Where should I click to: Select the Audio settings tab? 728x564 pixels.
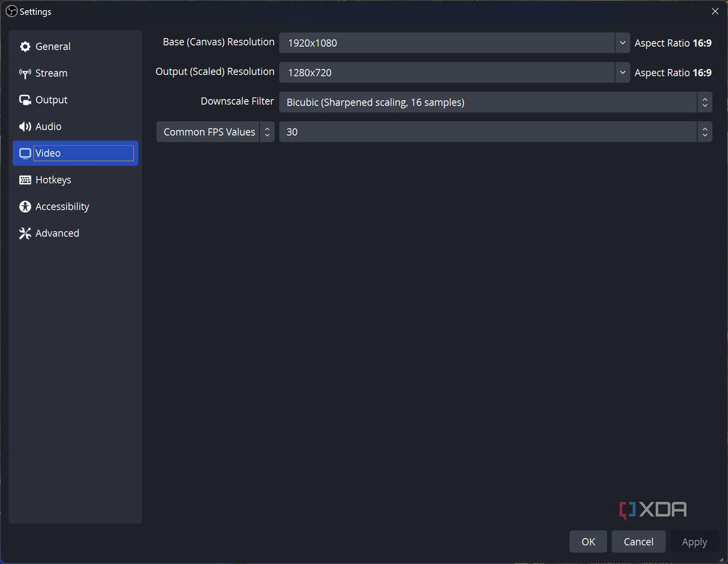coord(75,126)
